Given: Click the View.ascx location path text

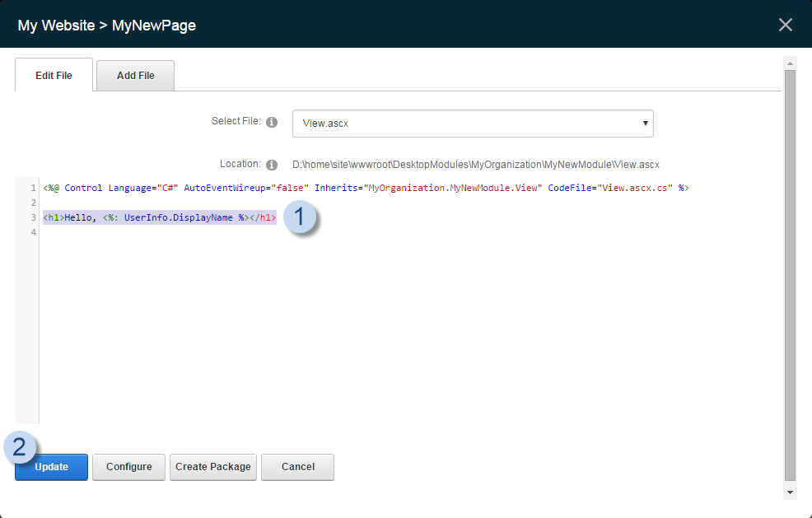Looking at the screenshot, I should [x=475, y=165].
